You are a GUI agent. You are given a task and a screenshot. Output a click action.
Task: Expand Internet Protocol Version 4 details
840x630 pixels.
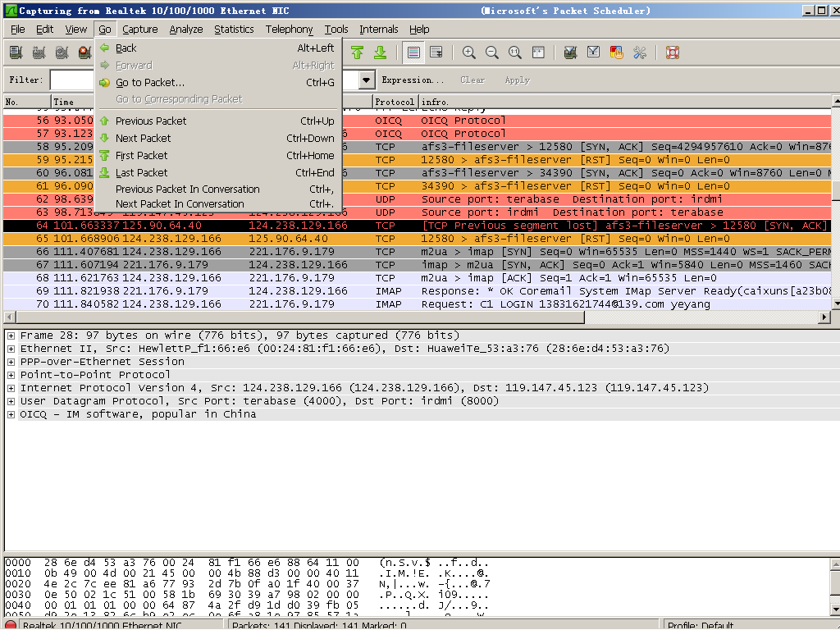point(11,388)
